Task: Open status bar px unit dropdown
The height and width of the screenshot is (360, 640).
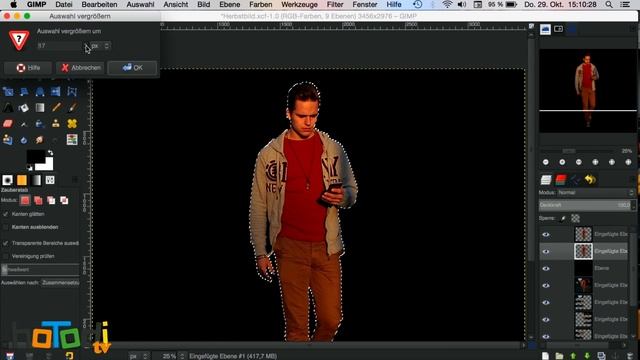Action: 138,356
